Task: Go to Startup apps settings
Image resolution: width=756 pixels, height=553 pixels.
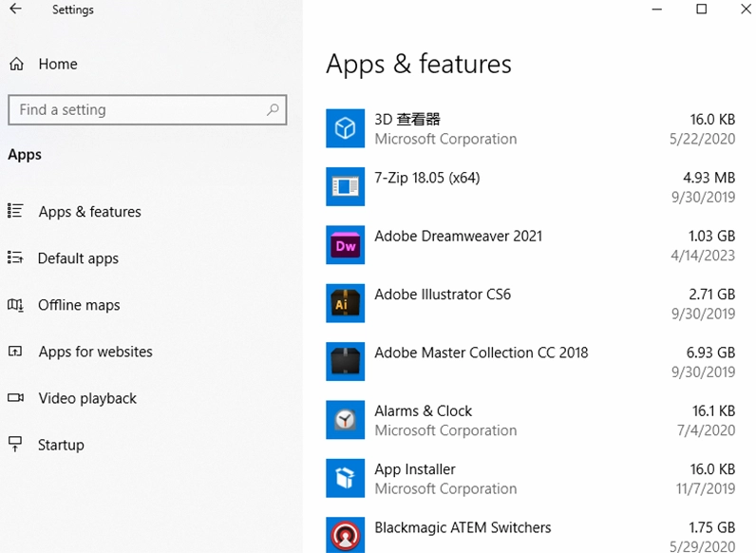Action: [61, 445]
